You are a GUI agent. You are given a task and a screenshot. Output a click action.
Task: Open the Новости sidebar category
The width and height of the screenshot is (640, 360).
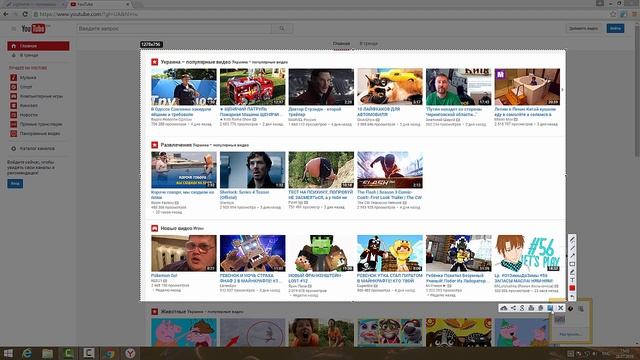28,115
